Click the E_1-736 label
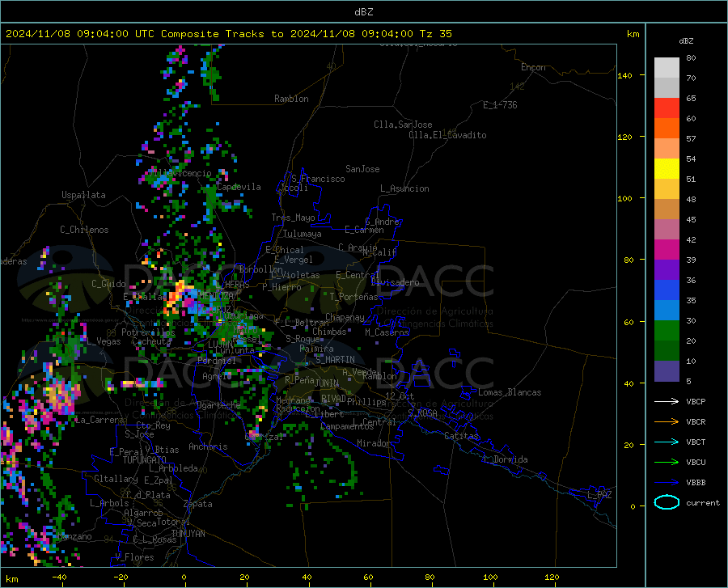728x588 pixels. tap(500, 105)
